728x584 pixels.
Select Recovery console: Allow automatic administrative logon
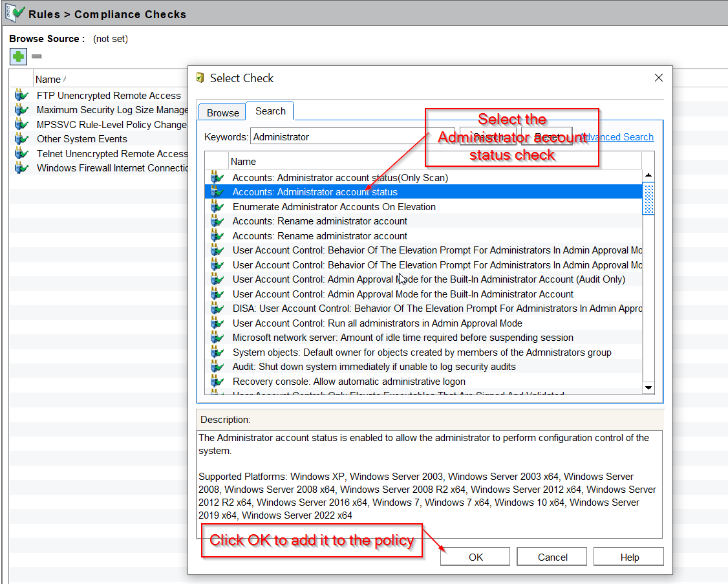tap(423, 382)
